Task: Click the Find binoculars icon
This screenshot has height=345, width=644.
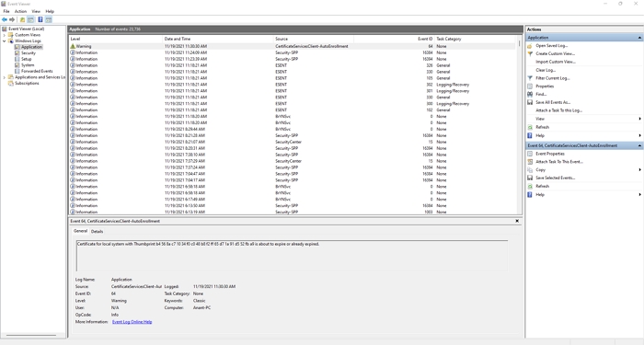Action: [530, 94]
